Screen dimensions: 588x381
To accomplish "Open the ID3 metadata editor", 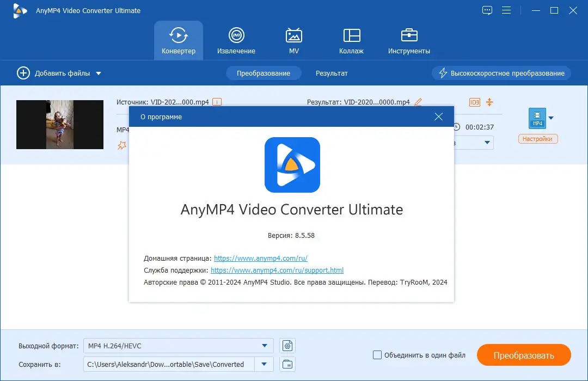I will tap(475, 102).
